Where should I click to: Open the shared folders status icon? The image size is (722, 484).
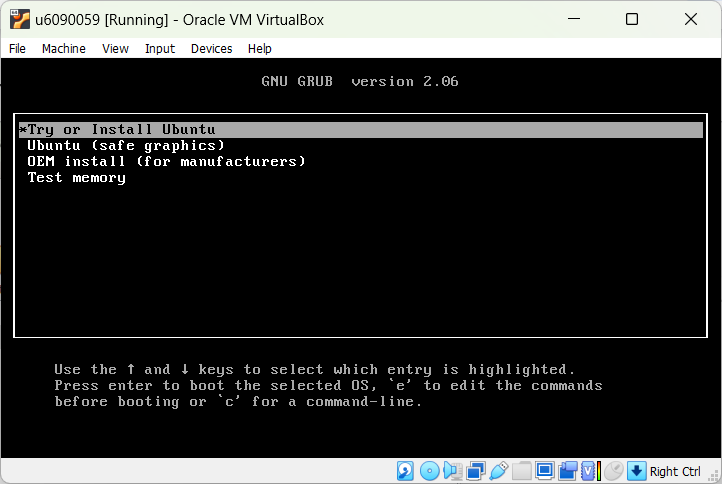522,471
